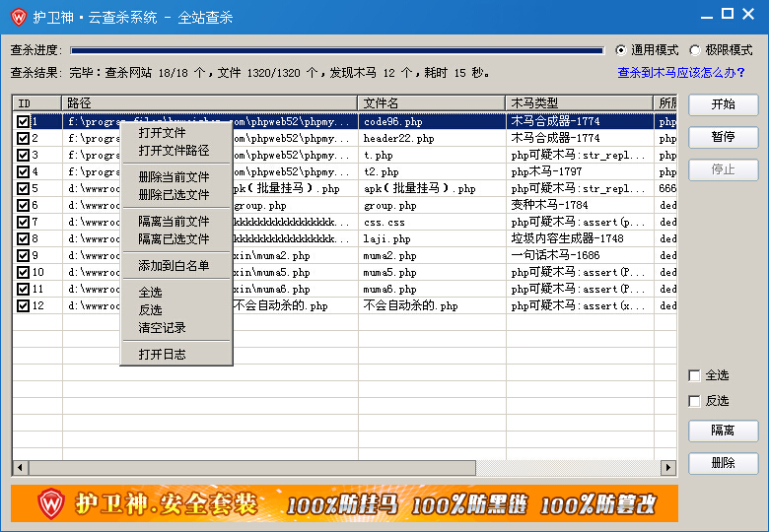Select the file name muma2.php

tap(389, 256)
